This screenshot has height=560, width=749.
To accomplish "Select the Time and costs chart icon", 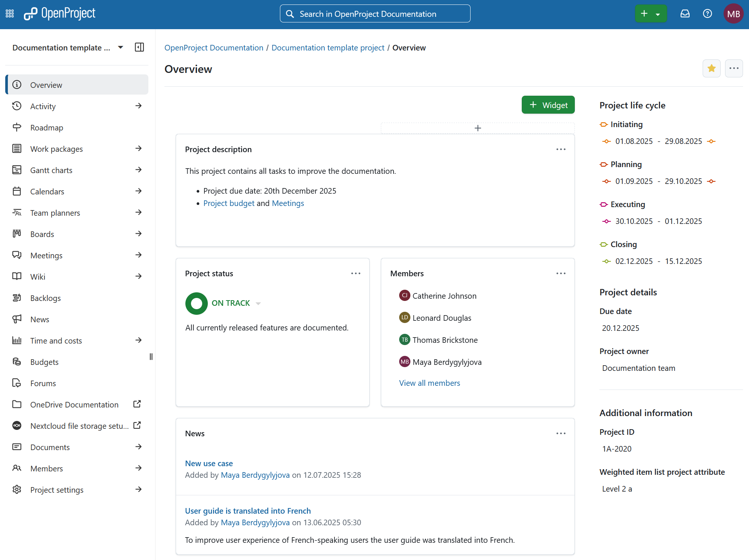I will click(17, 340).
